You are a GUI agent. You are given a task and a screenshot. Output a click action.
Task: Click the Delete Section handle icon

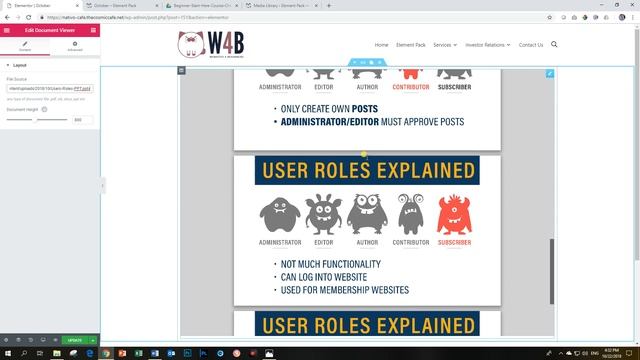click(380, 62)
